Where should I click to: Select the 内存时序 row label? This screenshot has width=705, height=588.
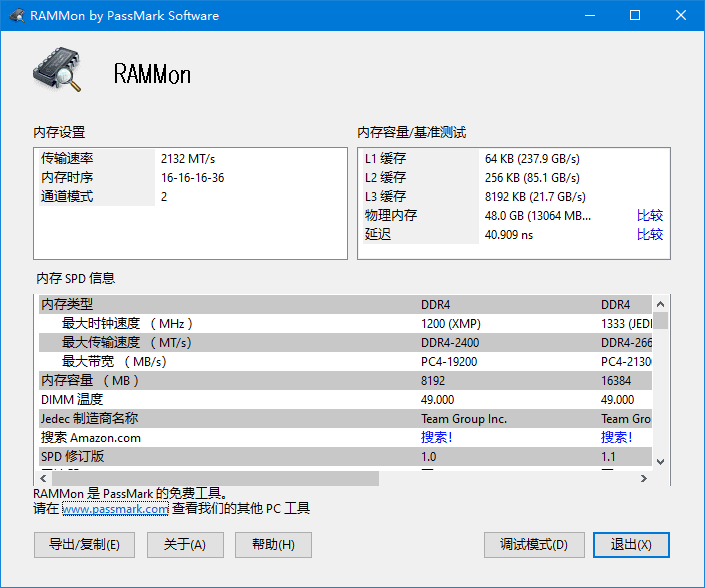(67, 177)
